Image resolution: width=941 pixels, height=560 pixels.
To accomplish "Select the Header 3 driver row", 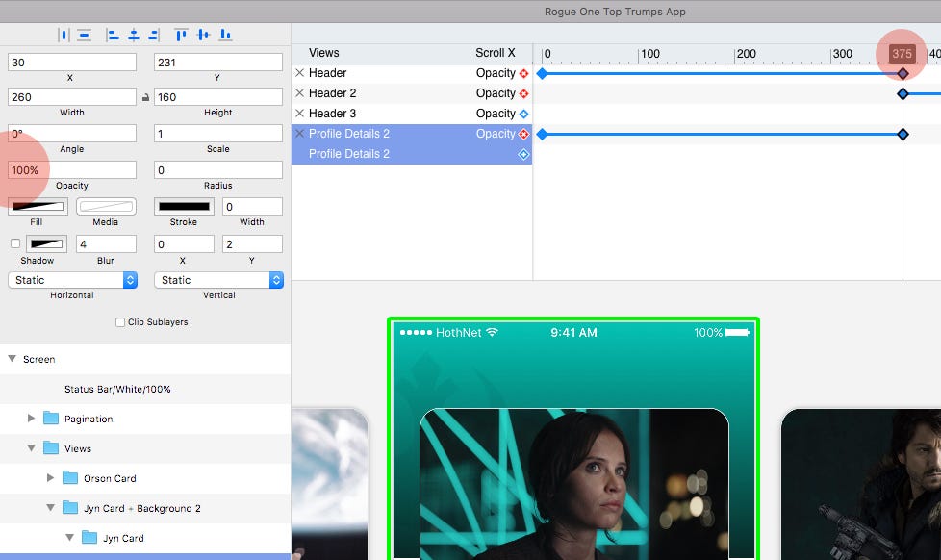I will pyautogui.click(x=412, y=114).
